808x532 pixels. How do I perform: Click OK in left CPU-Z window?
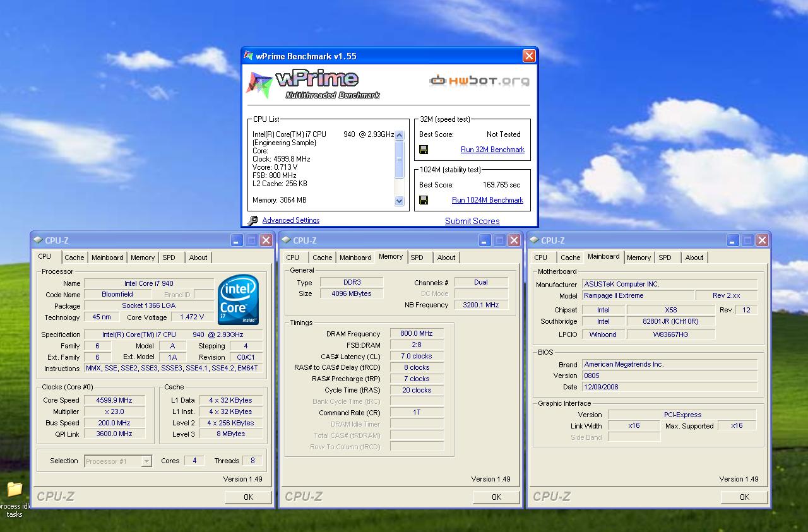[x=248, y=497]
